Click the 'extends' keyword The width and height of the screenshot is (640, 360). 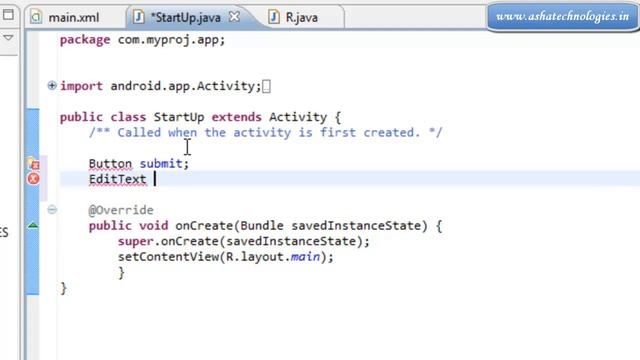pyautogui.click(x=236, y=117)
